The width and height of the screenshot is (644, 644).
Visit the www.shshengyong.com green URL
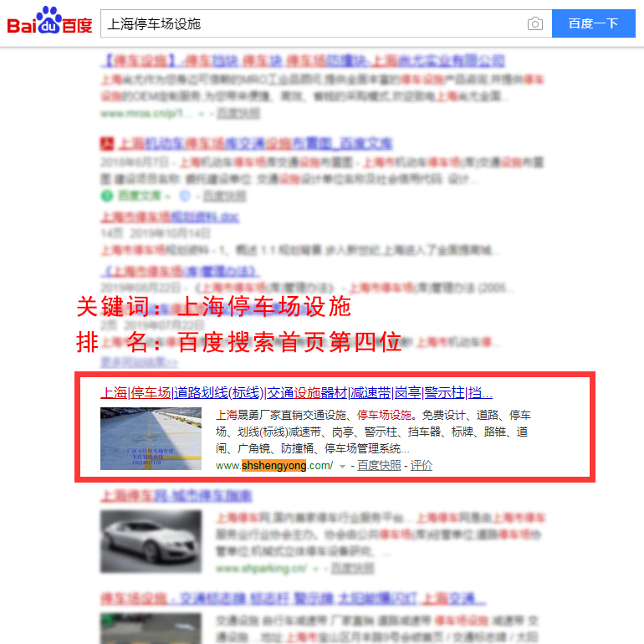coord(274,465)
